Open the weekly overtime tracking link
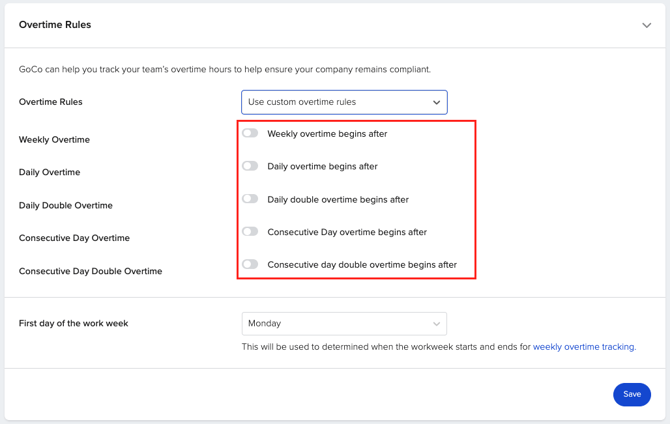670x424 pixels. click(583, 347)
